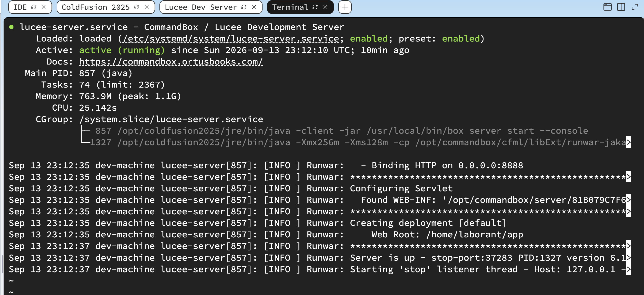Click the 'Web Root: /home/laborant/app' log line
Viewport: 644px width, 295px height.
tap(266, 235)
